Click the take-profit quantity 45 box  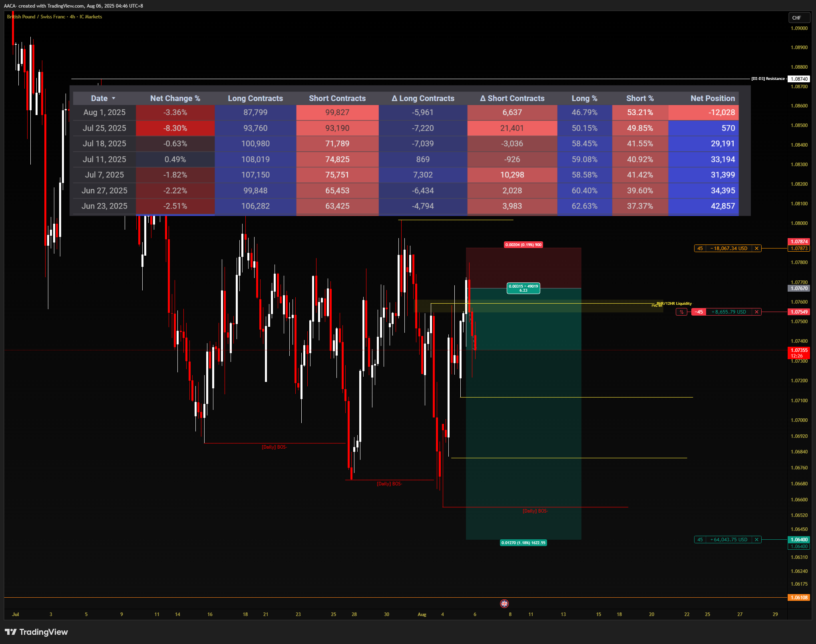point(700,540)
